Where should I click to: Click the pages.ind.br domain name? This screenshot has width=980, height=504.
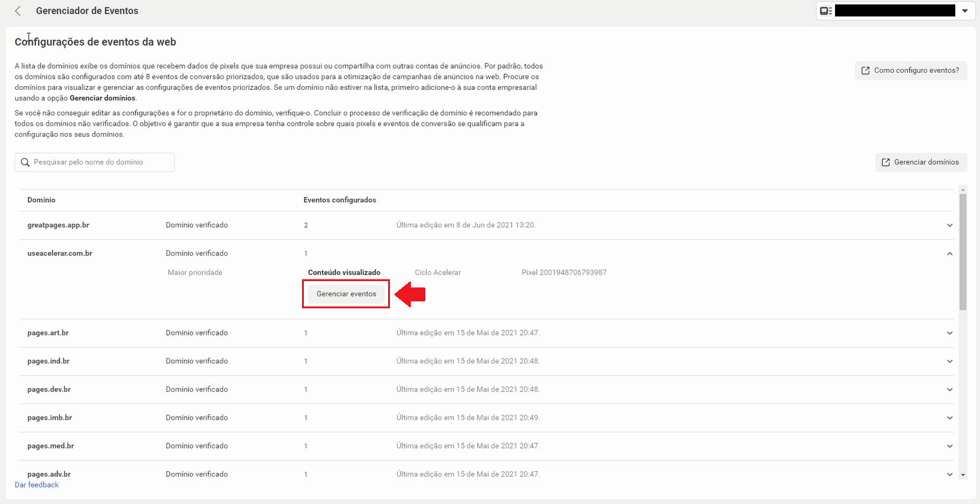click(49, 361)
